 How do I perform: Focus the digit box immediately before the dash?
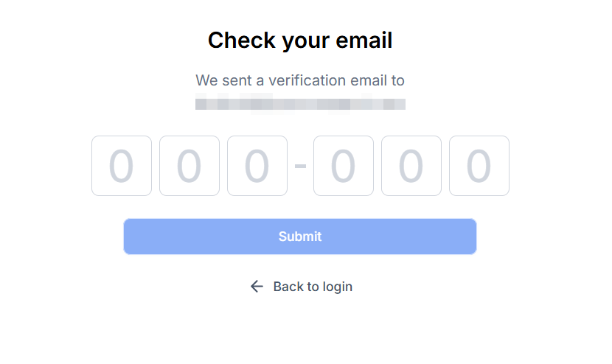pyautogui.click(x=257, y=166)
